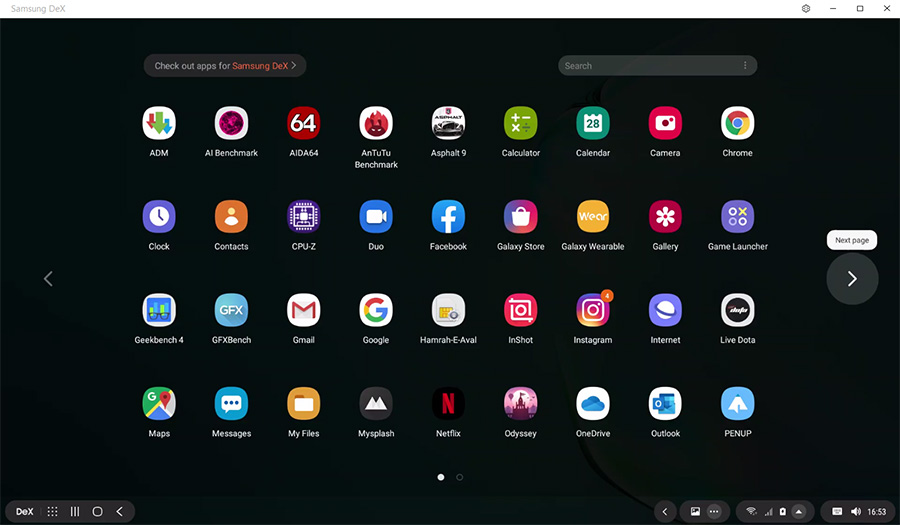Open the ADM app

[159, 123]
